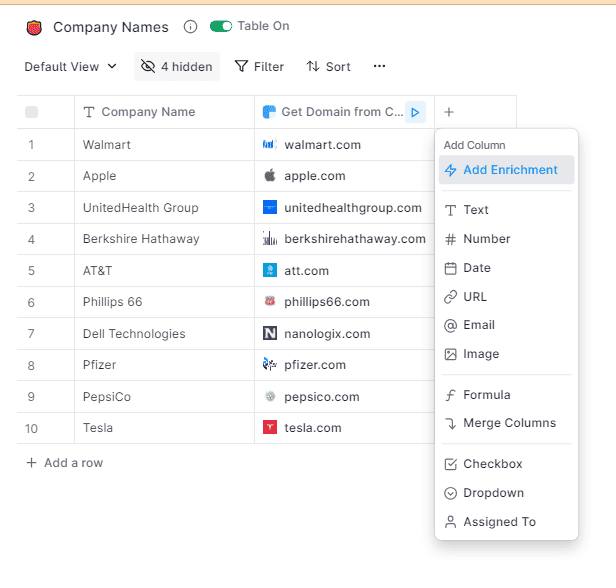Image resolution: width=616 pixels, height=588 pixels.
Task: Click the Walmart logo icon
Action: (270, 144)
